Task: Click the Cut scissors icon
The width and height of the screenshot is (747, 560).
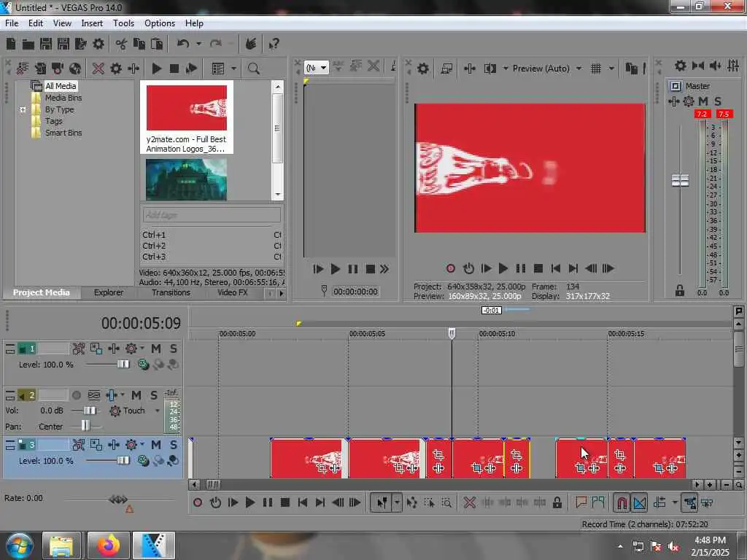Action: (121, 44)
